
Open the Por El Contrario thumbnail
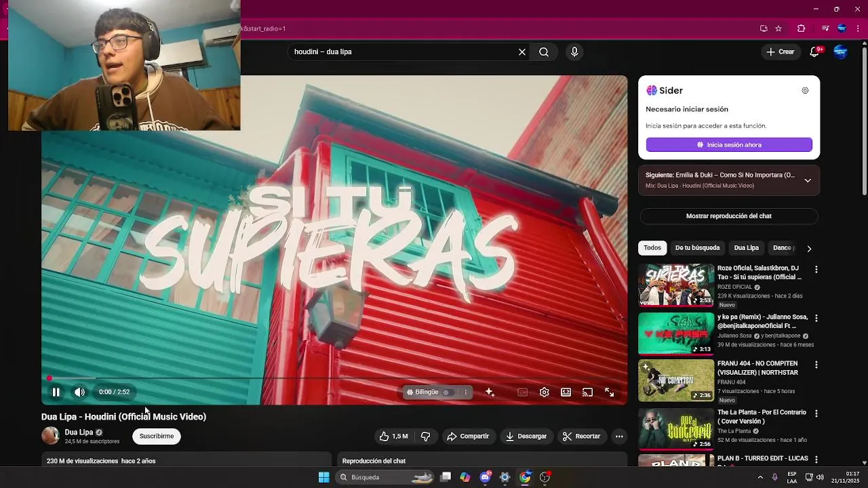pyautogui.click(x=676, y=429)
